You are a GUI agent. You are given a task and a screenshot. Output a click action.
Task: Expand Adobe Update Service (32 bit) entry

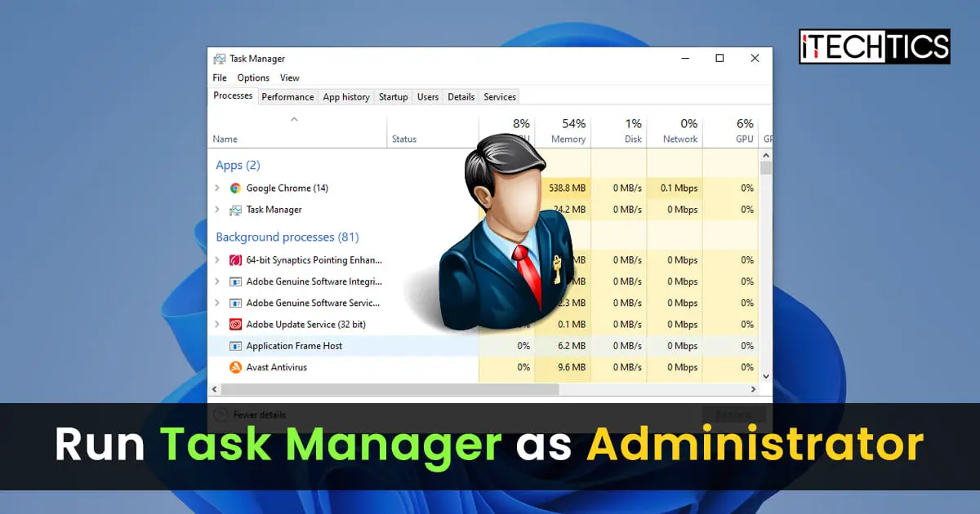217,324
